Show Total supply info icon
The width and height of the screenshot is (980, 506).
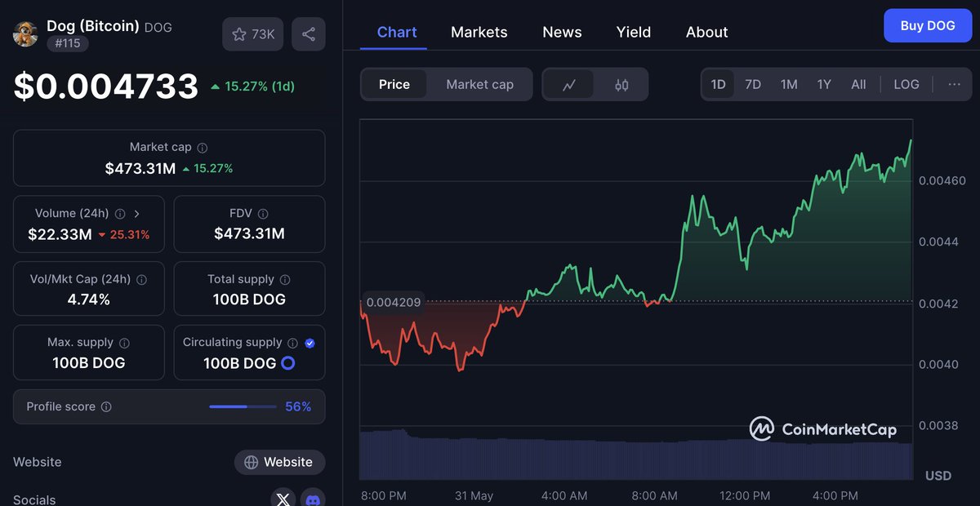pos(285,279)
